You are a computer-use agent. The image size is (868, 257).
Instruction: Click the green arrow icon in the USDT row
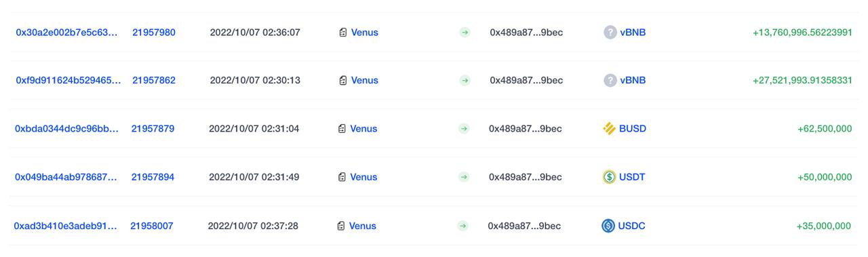pyautogui.click(x=464, y=178)
